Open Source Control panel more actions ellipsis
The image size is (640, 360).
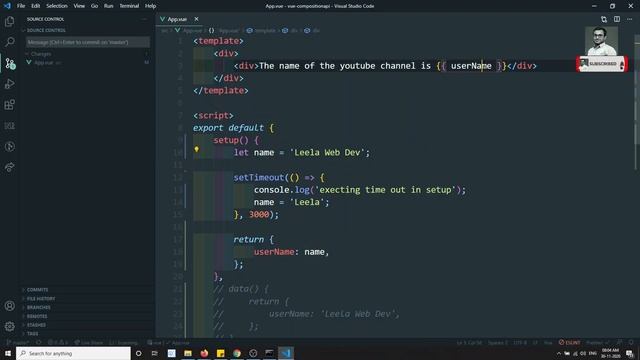click(144, 19)
